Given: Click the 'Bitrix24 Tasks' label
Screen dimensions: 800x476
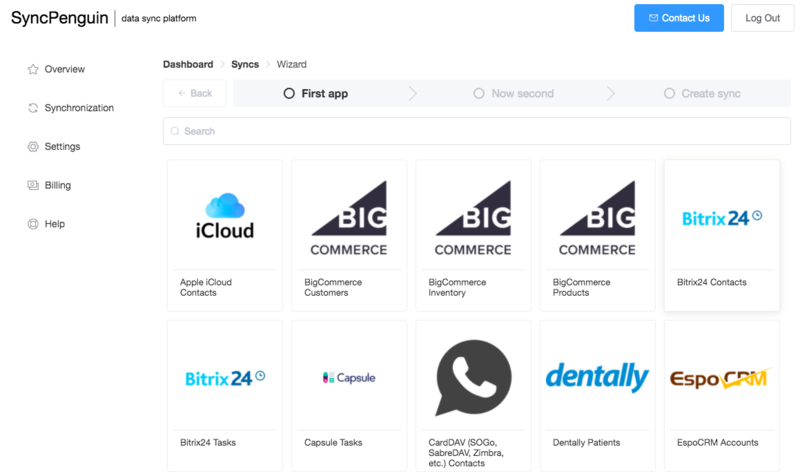Looking at the screenshot, I should (x=208, y=442).
